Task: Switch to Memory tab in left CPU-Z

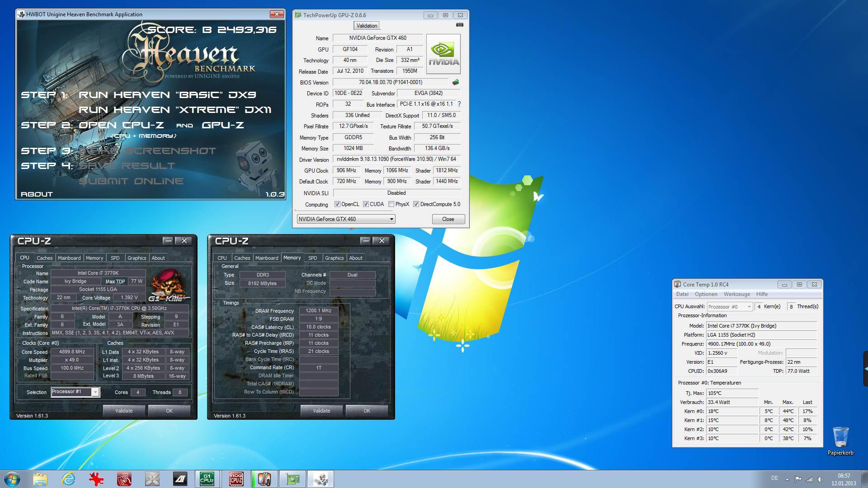Action: tap(94, 258)
